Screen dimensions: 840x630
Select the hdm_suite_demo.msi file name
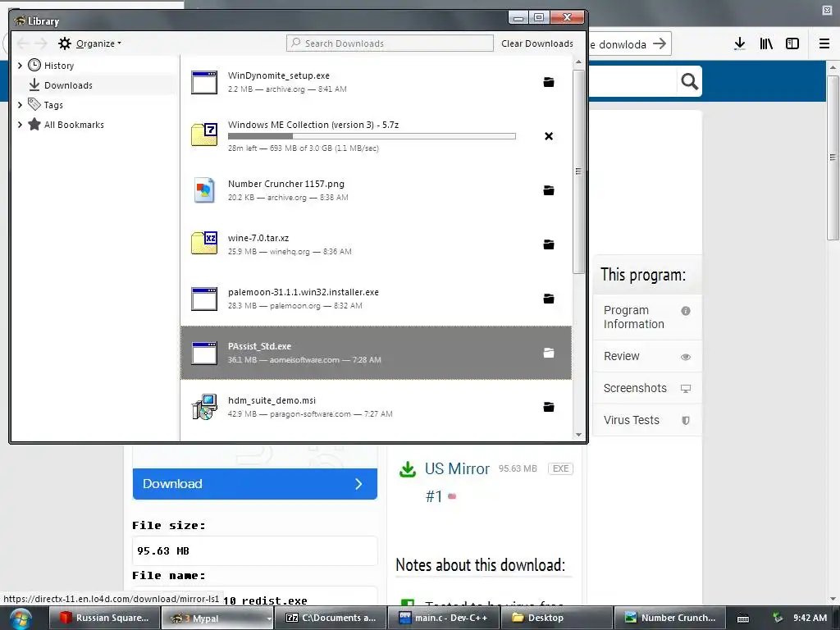coord(272,400)
